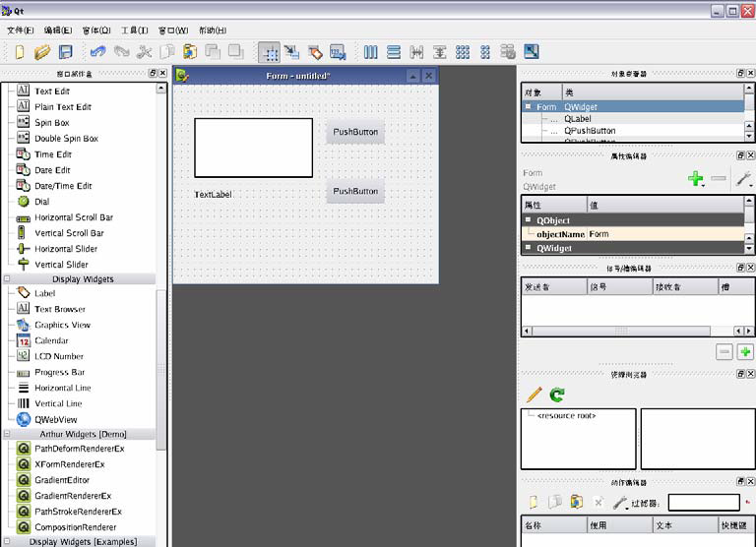Open the 文件(F) menu
This screenshot has width=756, height=547.
20,30
